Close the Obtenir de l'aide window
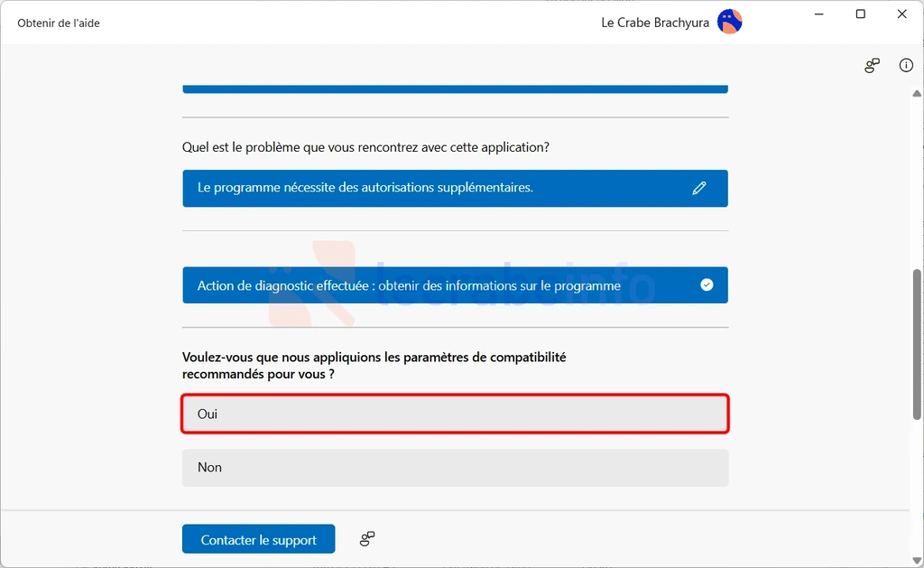This screenshot has height=568, width=924. [x=901, y=14]
